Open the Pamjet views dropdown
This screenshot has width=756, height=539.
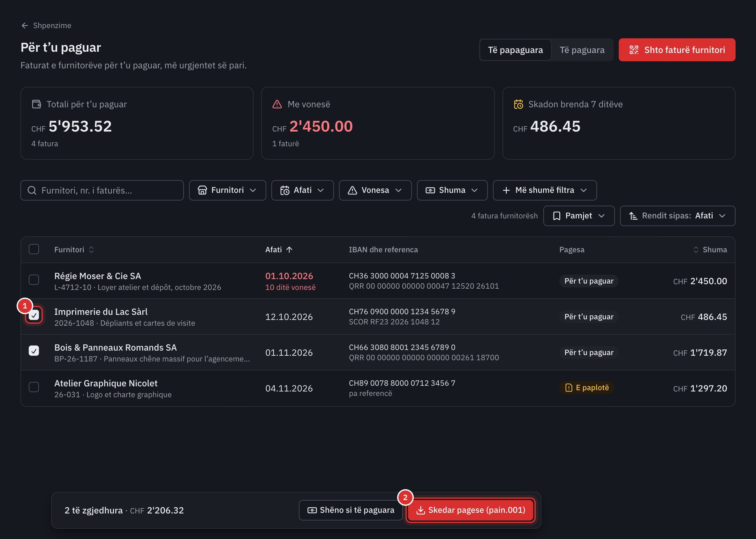coord(579,216)
